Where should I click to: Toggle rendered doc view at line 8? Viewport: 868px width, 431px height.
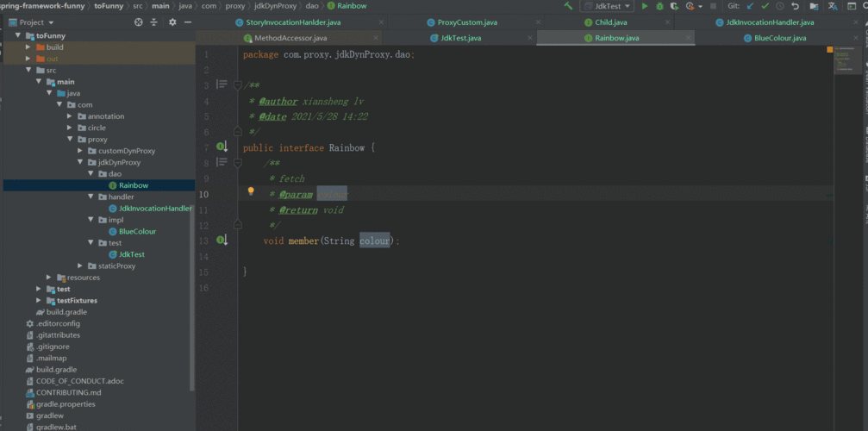click(x=222, y=162)
